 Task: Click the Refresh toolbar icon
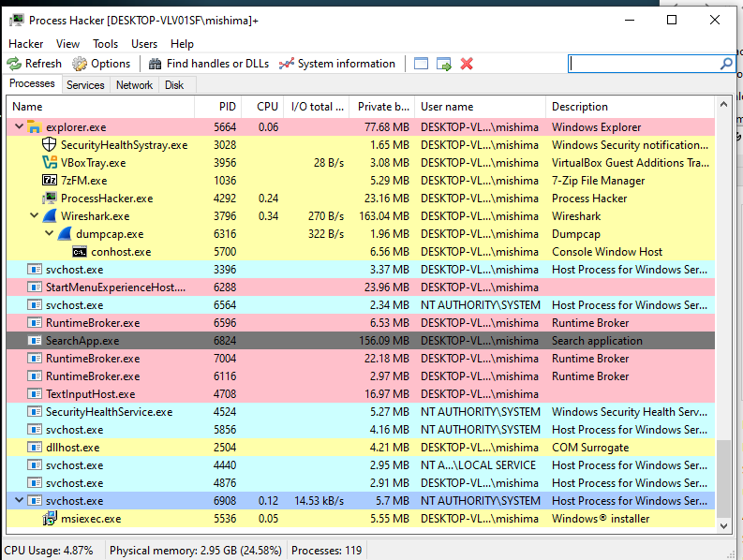click(14, 64)
